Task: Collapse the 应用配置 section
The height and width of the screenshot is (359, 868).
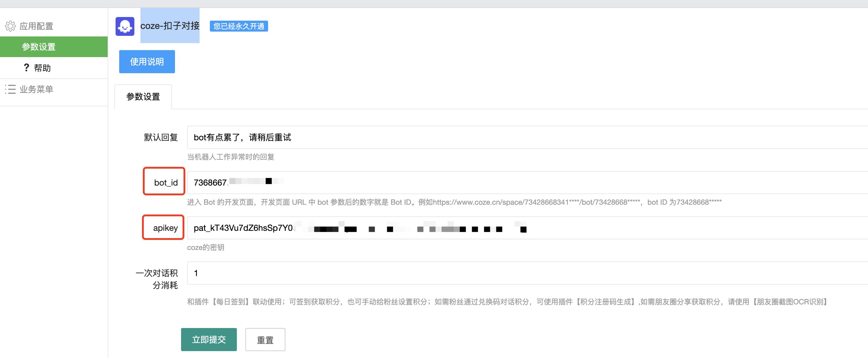Action: 36,26
